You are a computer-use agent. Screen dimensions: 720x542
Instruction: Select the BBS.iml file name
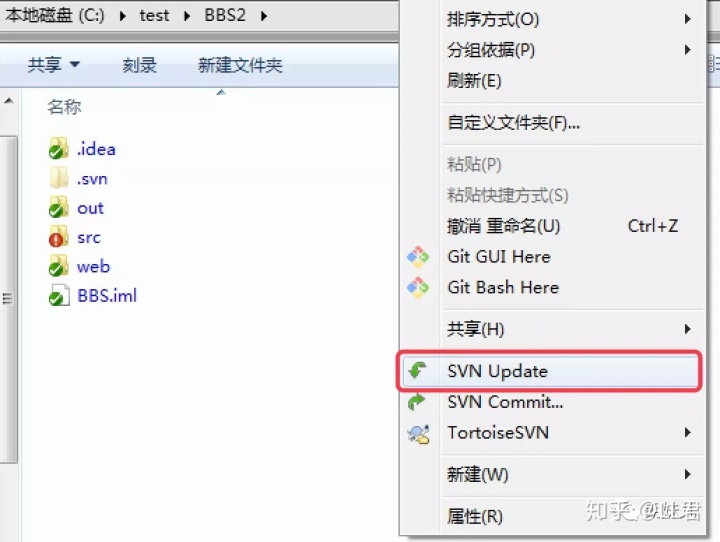click(107, 295)
